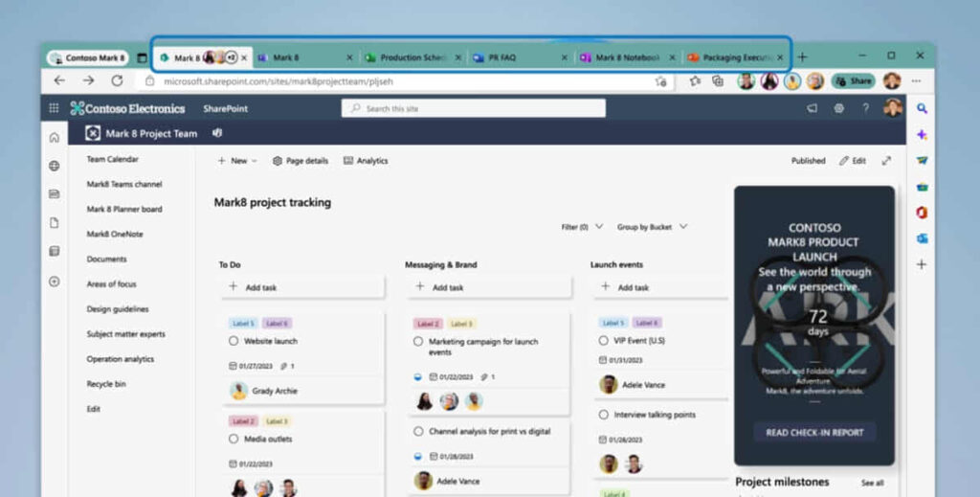
Task: Expand the New button dropdown
Action: [x=237, y=161]
